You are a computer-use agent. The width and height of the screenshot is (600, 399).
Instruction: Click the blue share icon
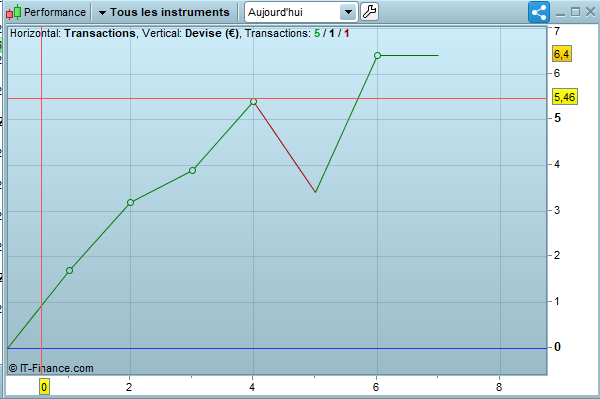coord(539,12)
